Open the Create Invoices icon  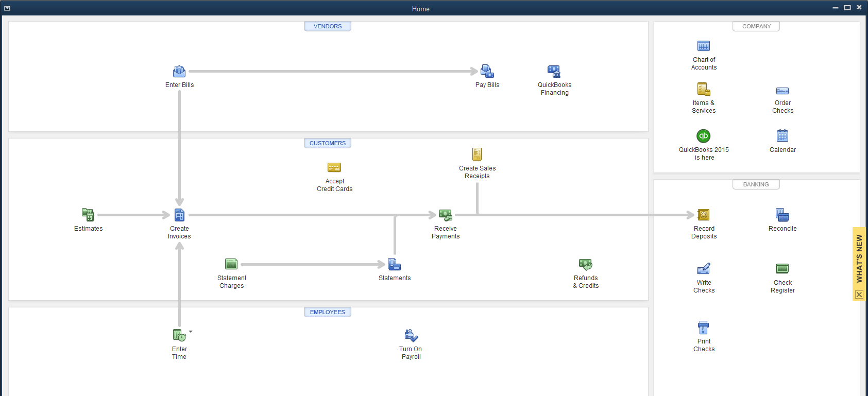[x=179, y=215]
